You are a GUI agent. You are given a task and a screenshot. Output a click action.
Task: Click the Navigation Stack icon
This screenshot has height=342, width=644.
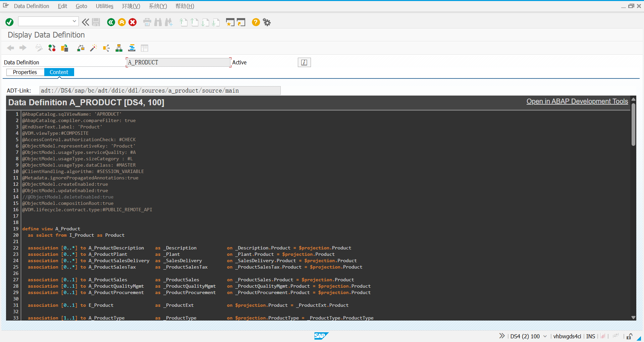click(132, 48)
